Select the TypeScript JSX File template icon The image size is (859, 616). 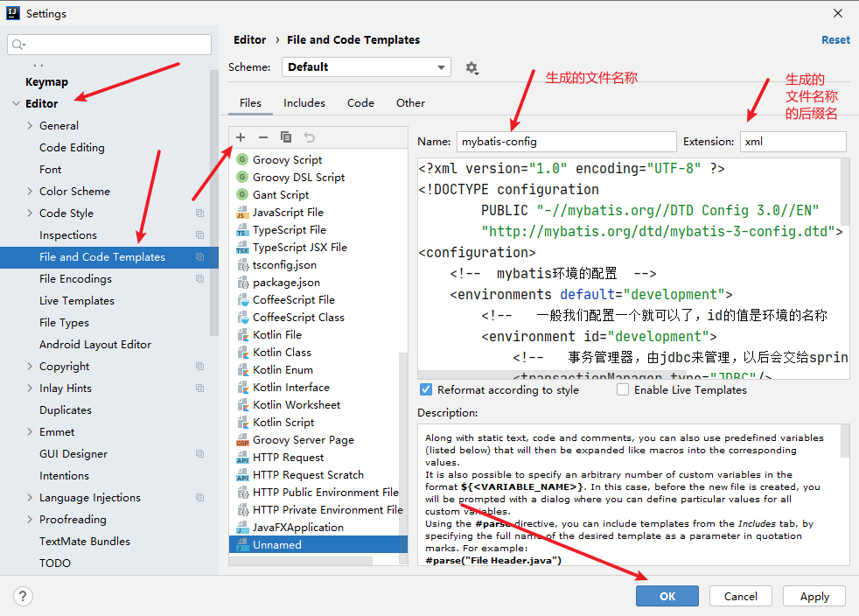point(242,248)
